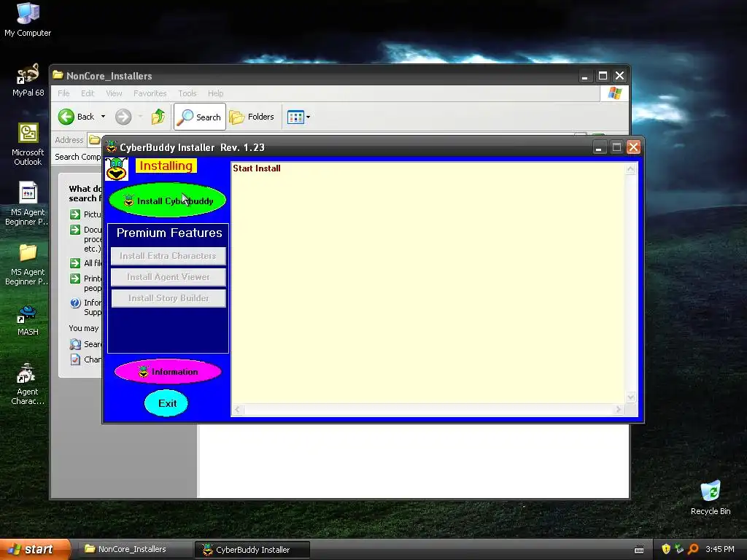The image size is (747, 560).
Task: Click the scroll up arrow in install log
Action: tap(631, 168)
